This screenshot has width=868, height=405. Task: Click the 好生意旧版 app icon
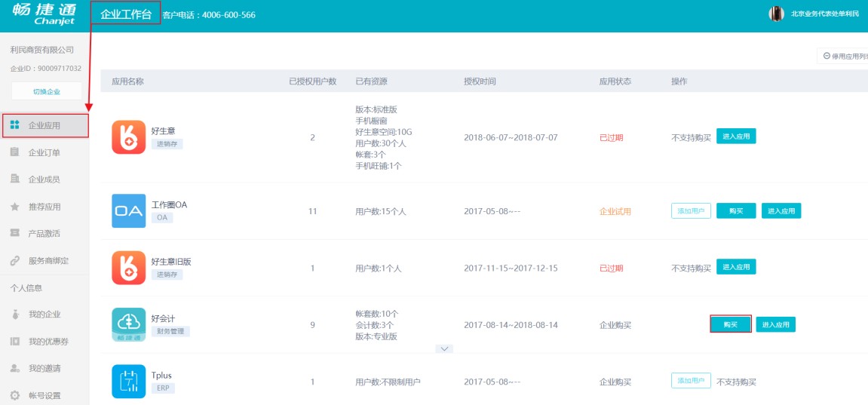128,268
